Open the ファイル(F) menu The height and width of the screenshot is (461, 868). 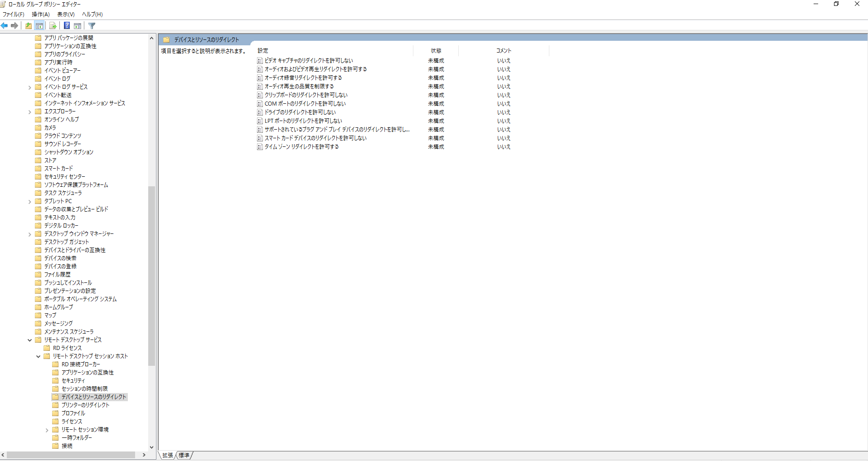[x=13, y=14]
